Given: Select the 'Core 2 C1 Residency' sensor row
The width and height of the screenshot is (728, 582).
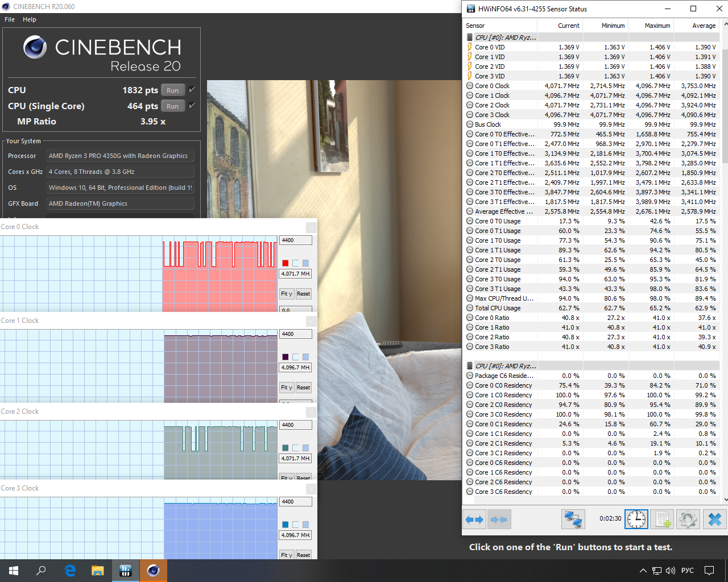Looking at the screenshot, I should (592, 443).
